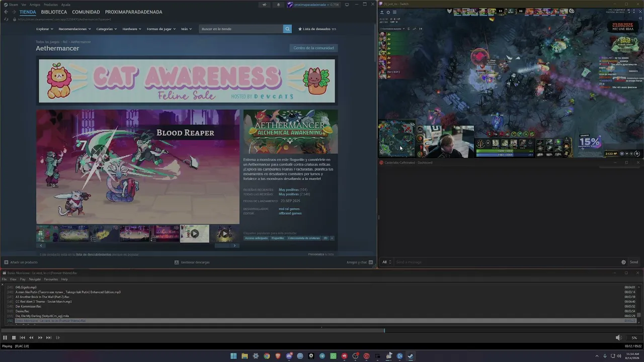Image resolution: width=644 pixels, height=362 pixels.
Task: Open the Centro de la comunidad hub
Action: coord(313,48)
